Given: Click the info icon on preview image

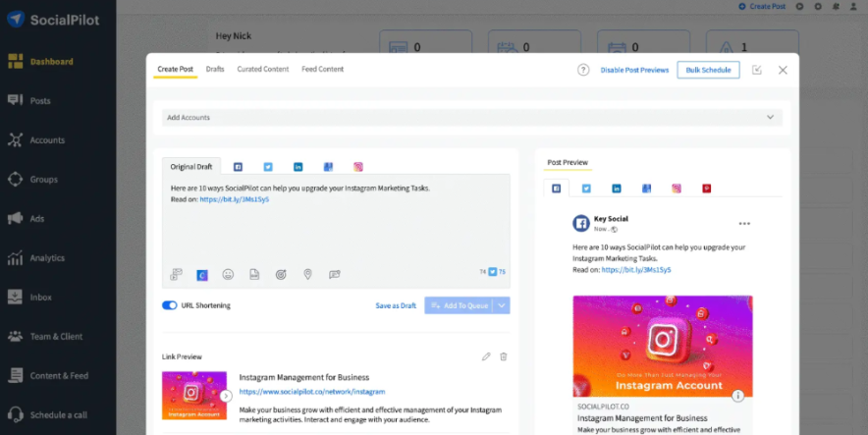Looking at the screenshot, I should point(737,396).
